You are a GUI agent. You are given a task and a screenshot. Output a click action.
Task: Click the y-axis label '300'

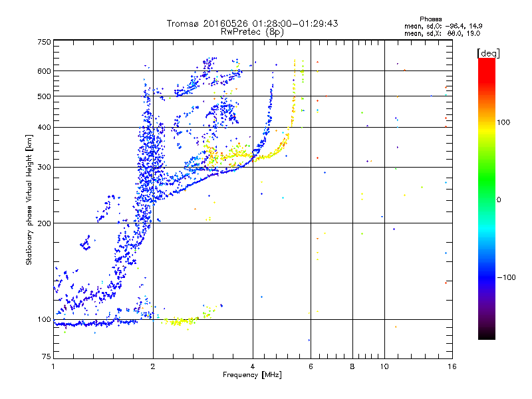tap(44, 168)
